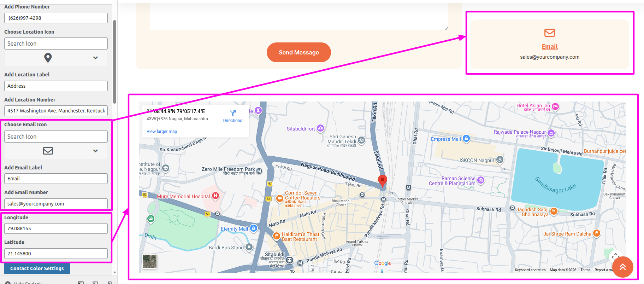Screen dimensions: 644x284
Task: Click the Email heading link
Action: tap(549, 47)
